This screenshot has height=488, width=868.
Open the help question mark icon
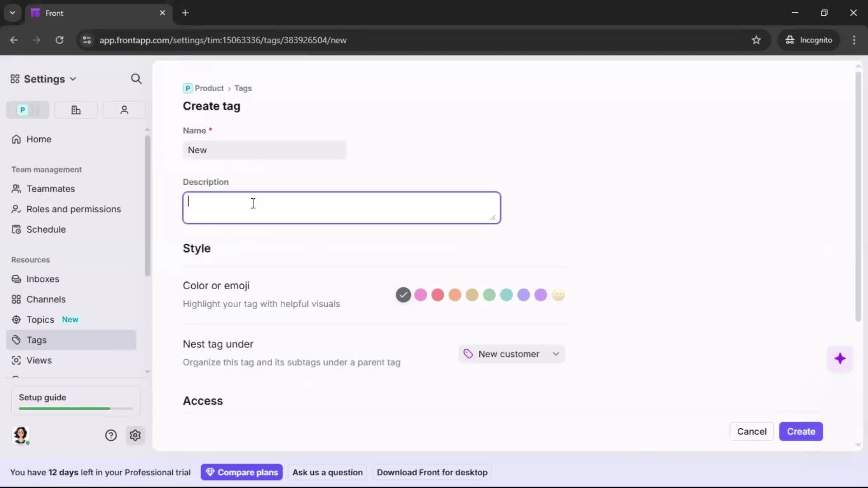tap(111, 435)
